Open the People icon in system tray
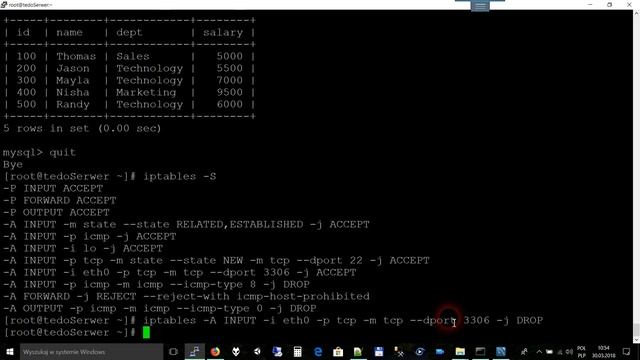The height and width of the screenshot is (360, 640). pos(524,352)
